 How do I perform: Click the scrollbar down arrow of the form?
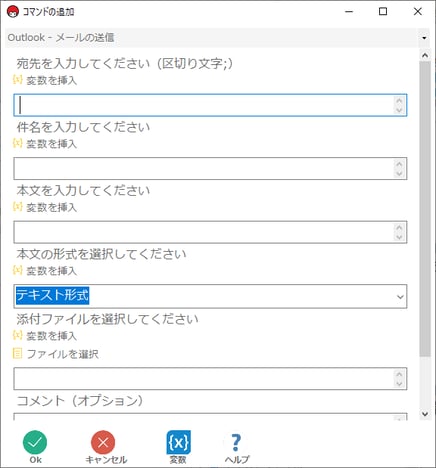[x=425, y=414]
